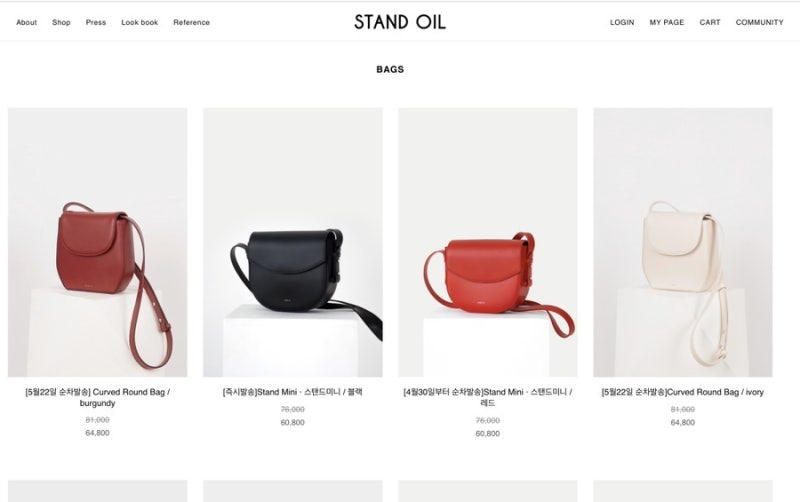Click the Curved Round Bag / ivory title
The image size is (800, 502).
tap(683, 392)
